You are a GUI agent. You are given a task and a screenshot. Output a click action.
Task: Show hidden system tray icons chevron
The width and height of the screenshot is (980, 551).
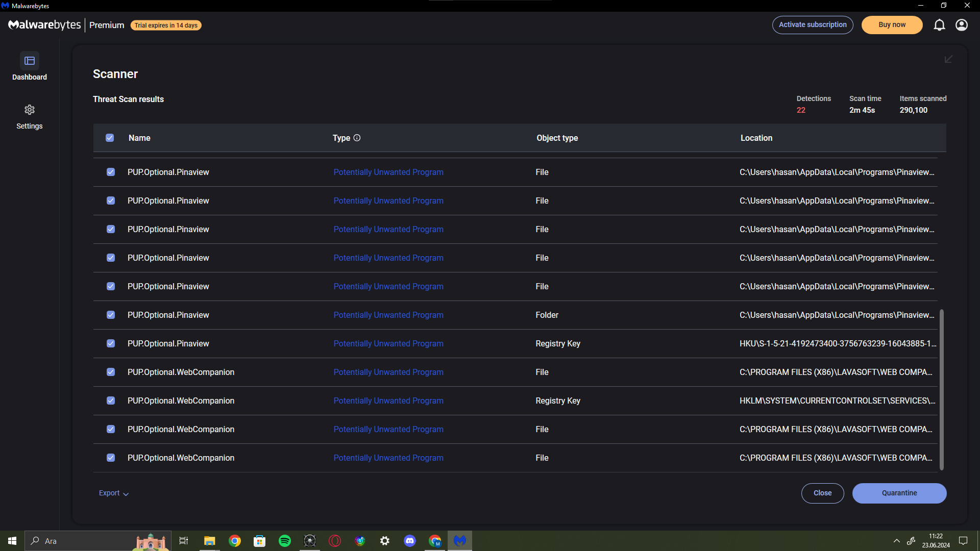tap(896, 541)
